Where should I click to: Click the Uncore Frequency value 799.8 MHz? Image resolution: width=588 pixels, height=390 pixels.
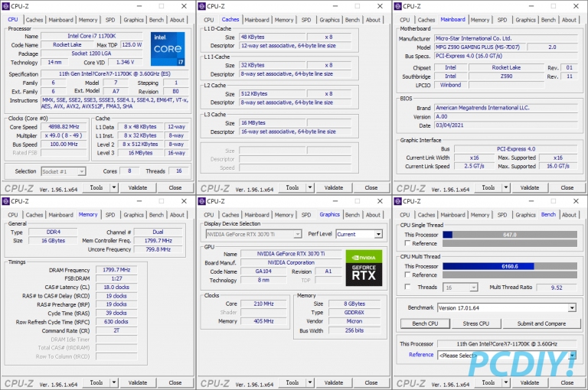[x=158, y=249]
